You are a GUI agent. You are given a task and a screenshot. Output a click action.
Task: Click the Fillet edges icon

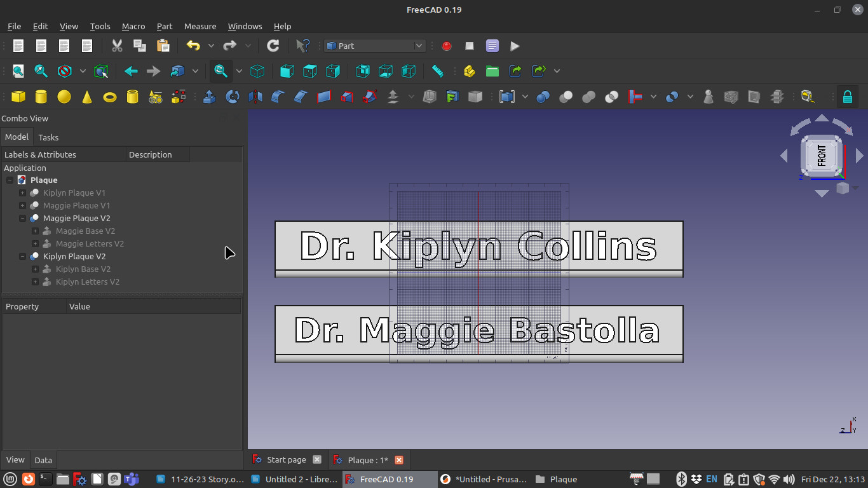tap(278, 97)
